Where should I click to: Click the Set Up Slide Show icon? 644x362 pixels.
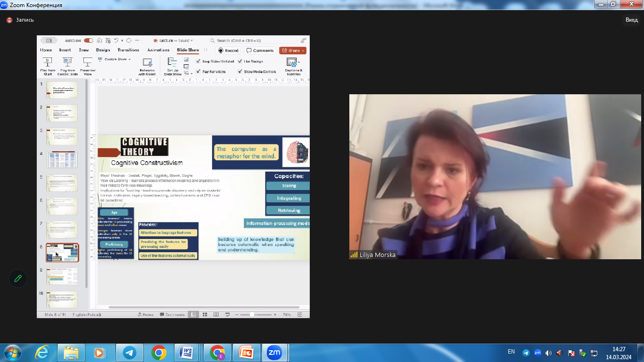(173, 63)
